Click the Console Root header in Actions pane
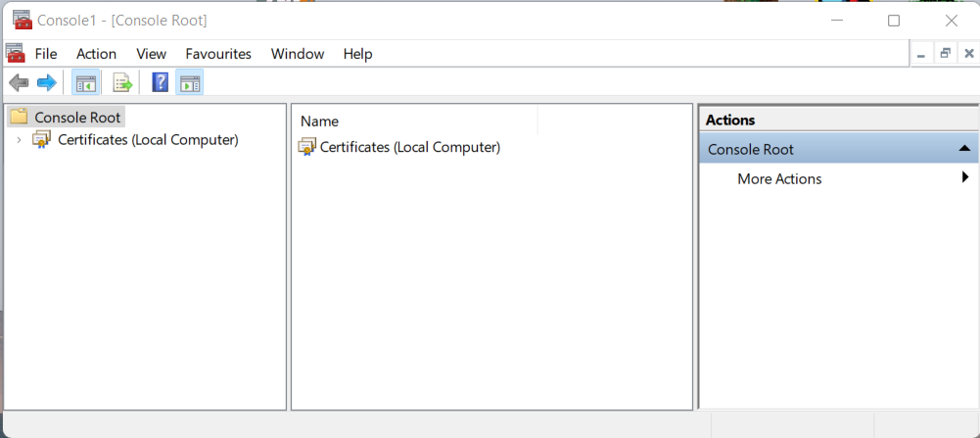The height and width of the screenshot is (438, 980). point(839,149)
